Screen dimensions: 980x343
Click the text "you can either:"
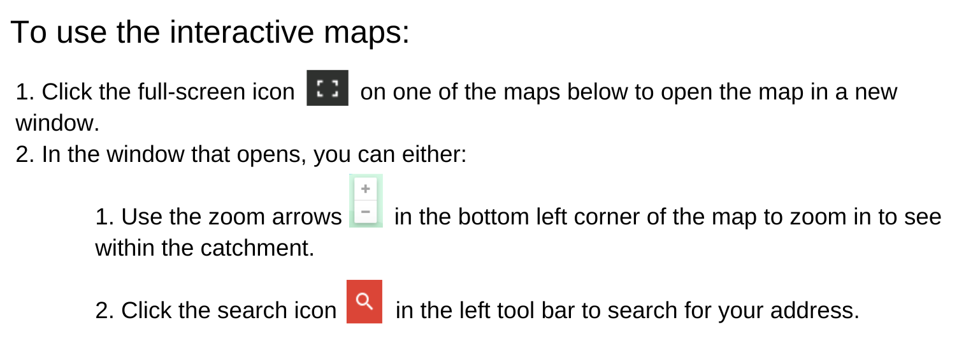click(x=390, y=154)
